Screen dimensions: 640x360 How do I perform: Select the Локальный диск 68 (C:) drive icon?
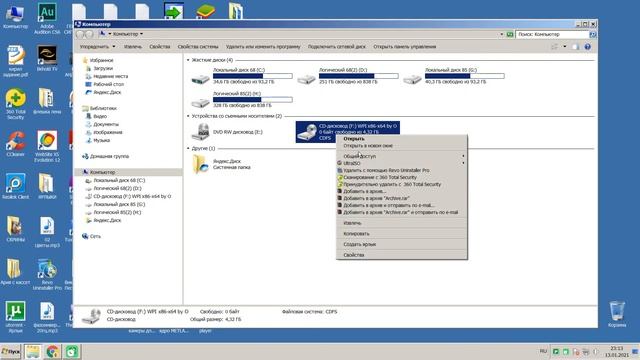pyautogui.click(x=200, y=78)
